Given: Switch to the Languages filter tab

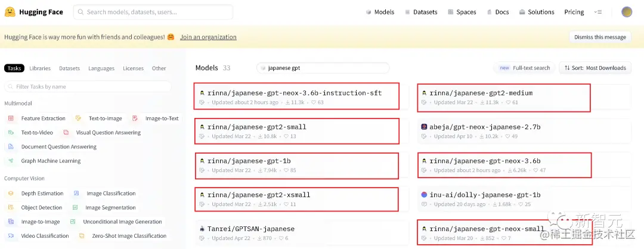Looking at the screenshot, I should coord(101,68).
